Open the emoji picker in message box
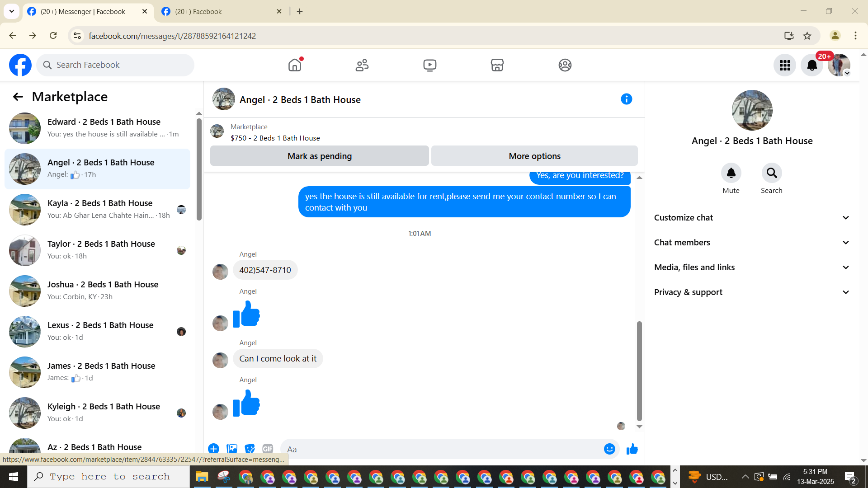The image size is (868, 488). pos(609,449)
